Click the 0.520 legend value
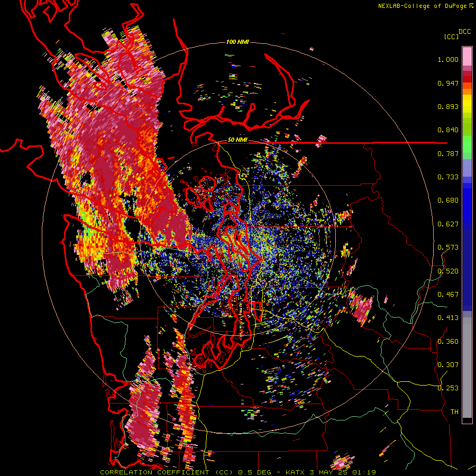 tap(448, 271)
